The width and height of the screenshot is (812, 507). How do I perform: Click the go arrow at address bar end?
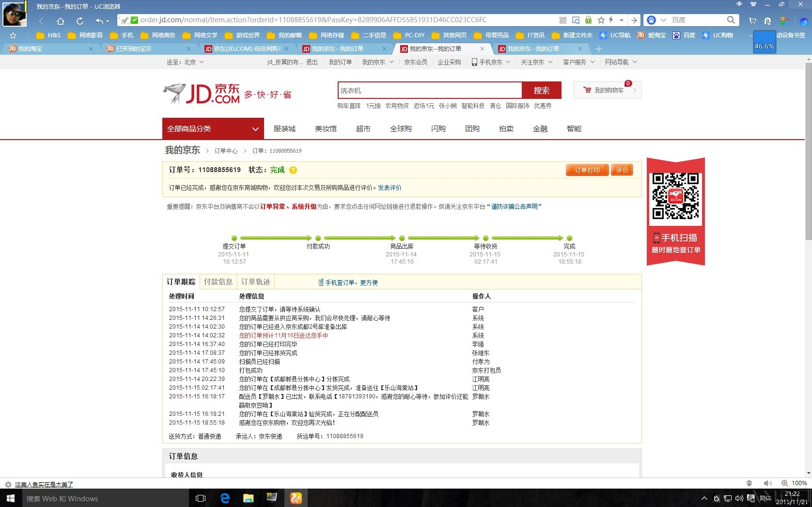pos(634,20)
